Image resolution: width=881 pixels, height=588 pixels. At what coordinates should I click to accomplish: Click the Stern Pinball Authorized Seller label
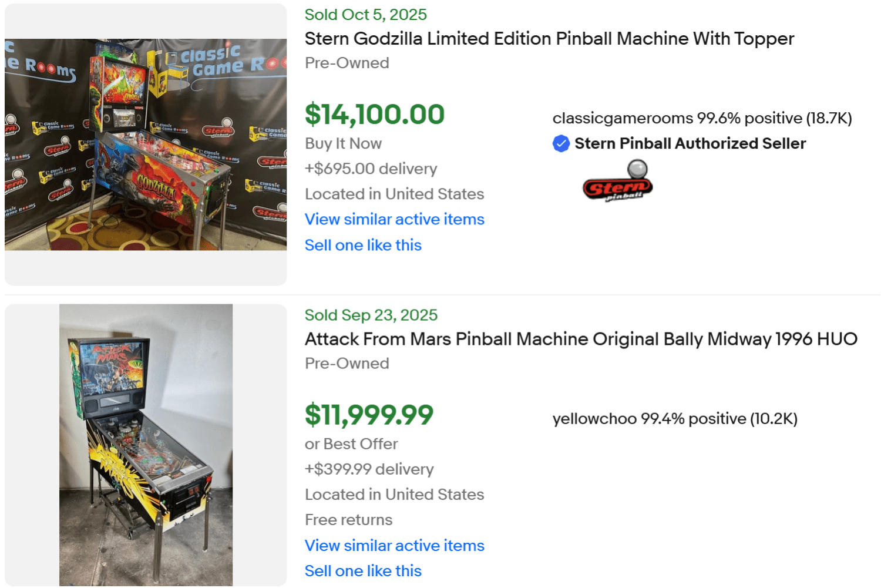click(x=690, y=143)
